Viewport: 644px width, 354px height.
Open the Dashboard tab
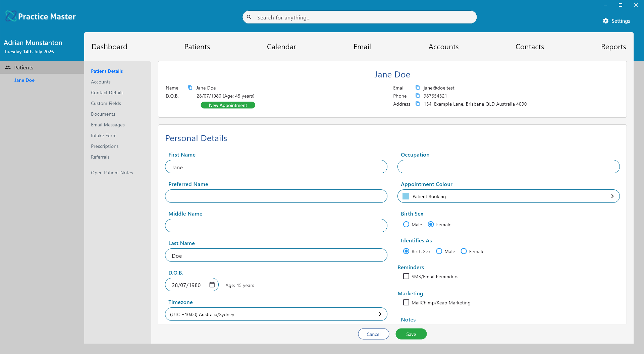pyautogui.click(x=109, y=47)
